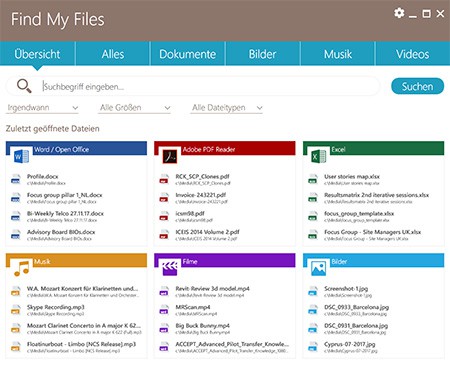Viewport: 450px width, 369px height.
Task: Click file icon beside Profile.docx
Action: click(x=16, y=179)
